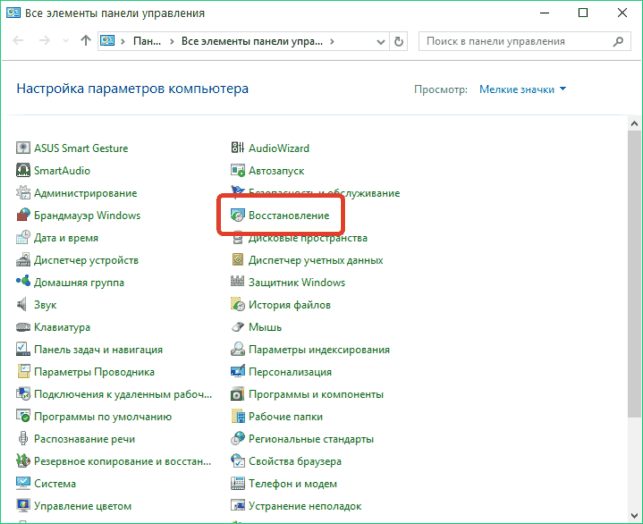The height and width of the screenshot is (524, 643).
Task: Click the Система monitor icon
Action: point(23,483)
